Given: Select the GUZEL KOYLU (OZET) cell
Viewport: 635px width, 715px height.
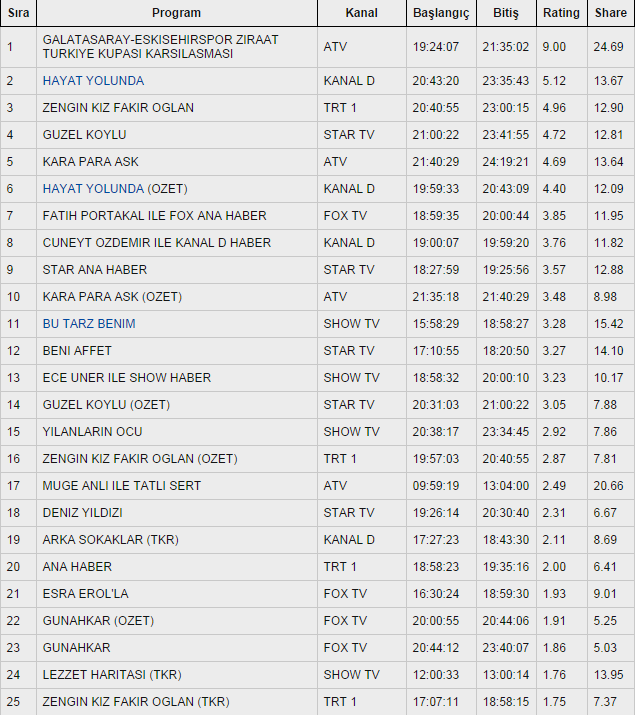Looking at the screenshot, I should click(x=177, y=405).
